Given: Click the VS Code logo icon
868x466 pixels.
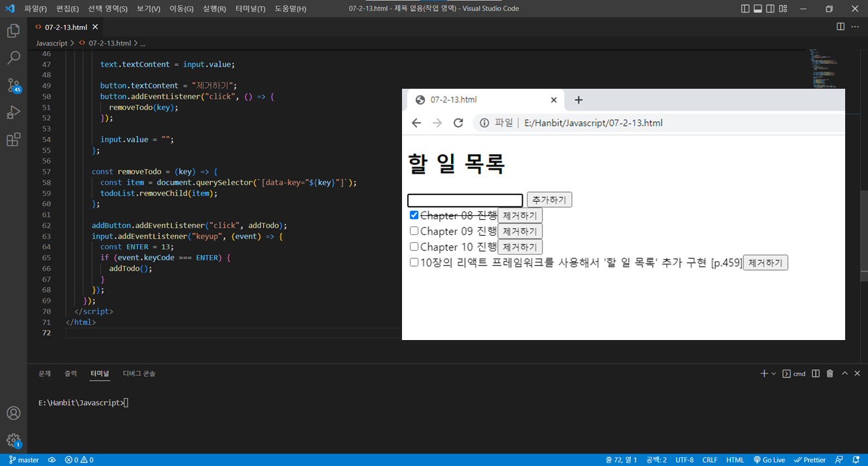Looking at the screenshot, I should click(9, 8).
